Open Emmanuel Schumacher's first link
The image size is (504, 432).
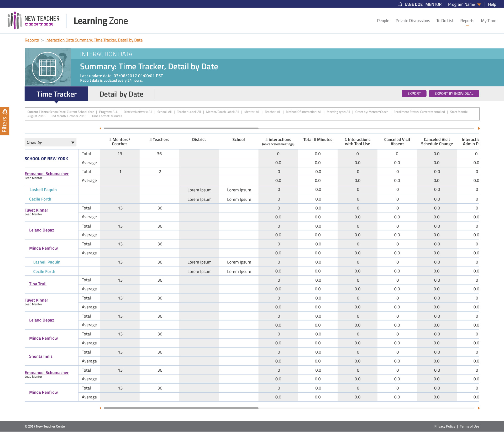tap(46, 174)
